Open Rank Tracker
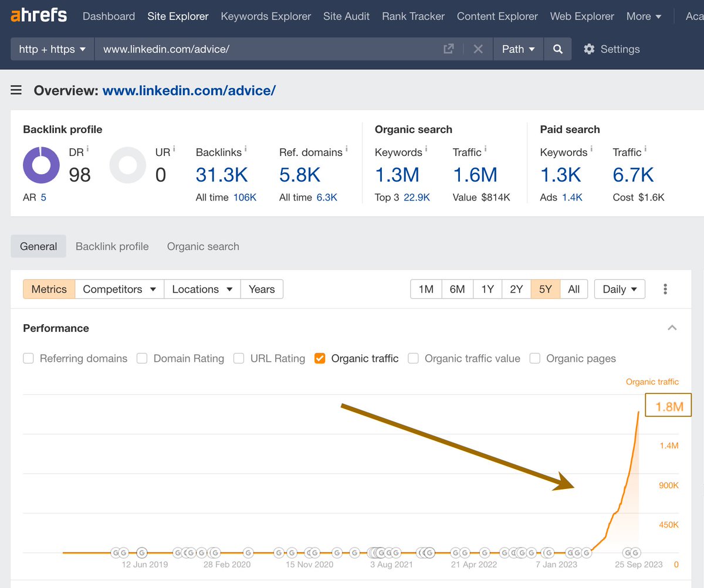Screen dimensions: 704x588 [413, 16]
